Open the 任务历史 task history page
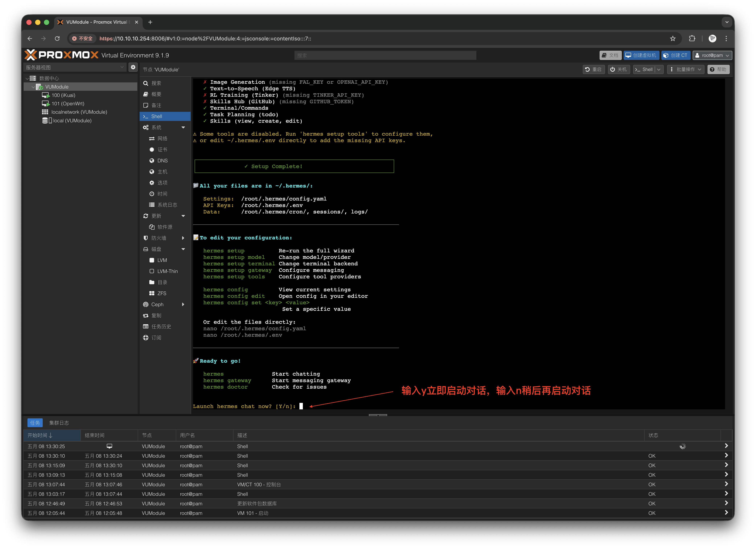This screenshot has width=756, height=549. [x=165, y=326]
